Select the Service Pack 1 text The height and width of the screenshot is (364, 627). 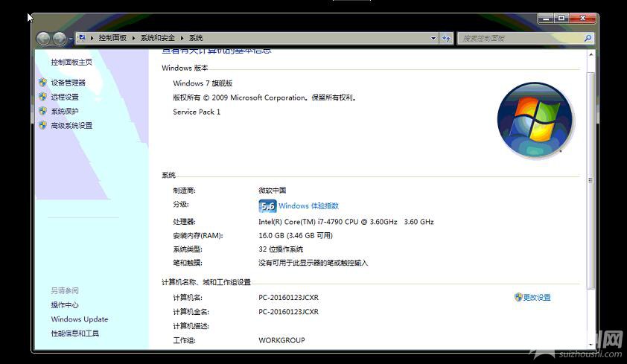point(197,112)
